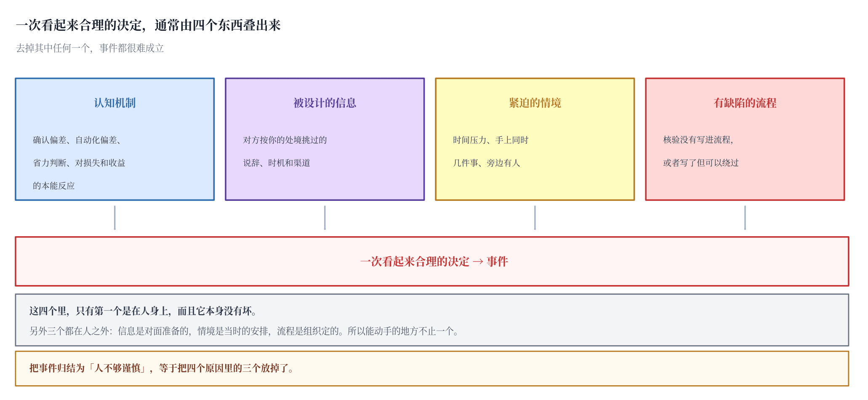Click the red text "一次看起来合理的决定 → 事件"
This screenshot has width=868, height=400.
pos(434,262)
